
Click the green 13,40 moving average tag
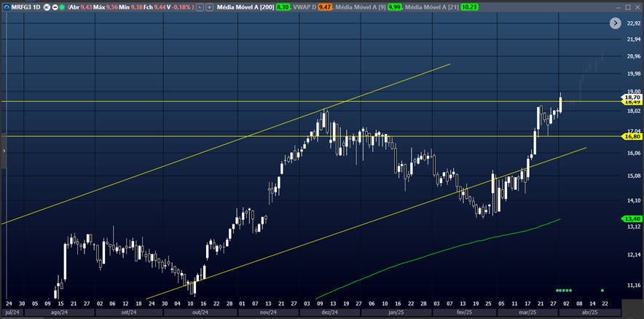click(x=631, y=218)
